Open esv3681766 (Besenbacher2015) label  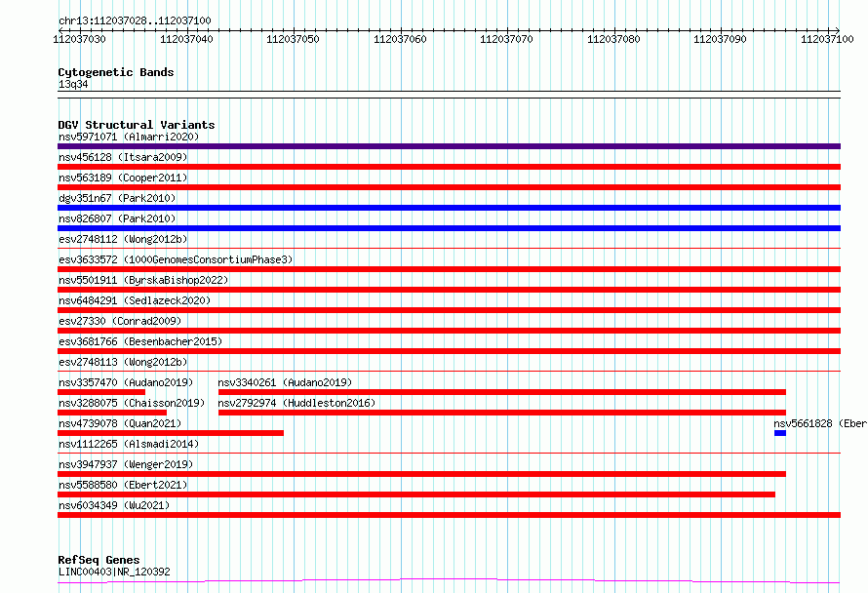[x=140, y=341]
